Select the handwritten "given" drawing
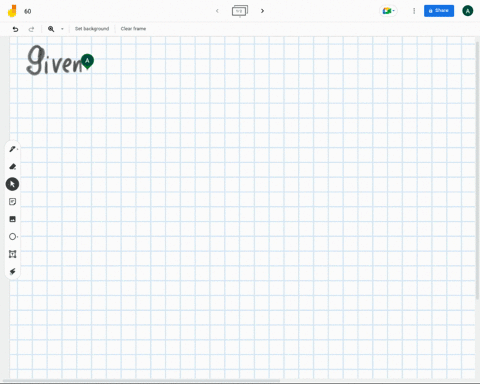Screen dimensions: 480x384 pos(53,61)
